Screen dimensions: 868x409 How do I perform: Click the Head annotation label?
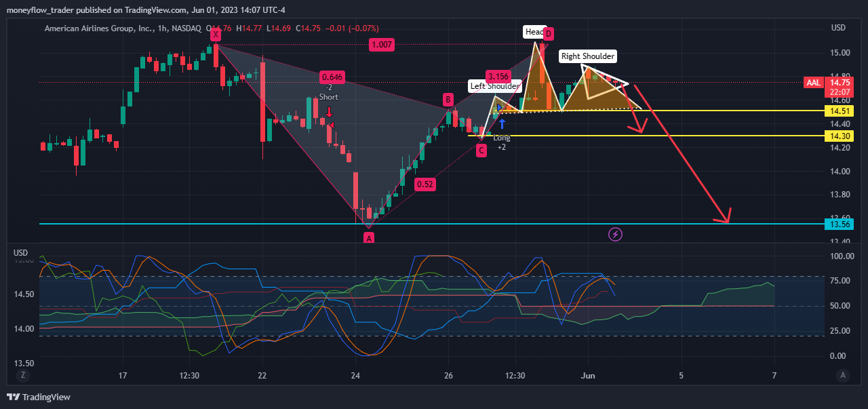pyautogui.click(x=534, y=32)
